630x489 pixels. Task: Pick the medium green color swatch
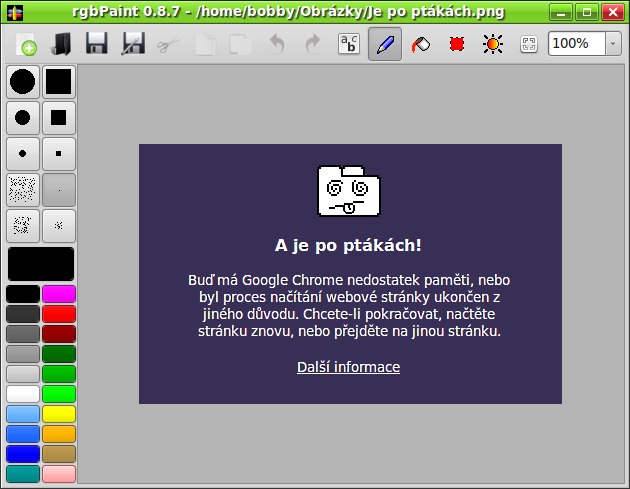[x=59, y=374]
